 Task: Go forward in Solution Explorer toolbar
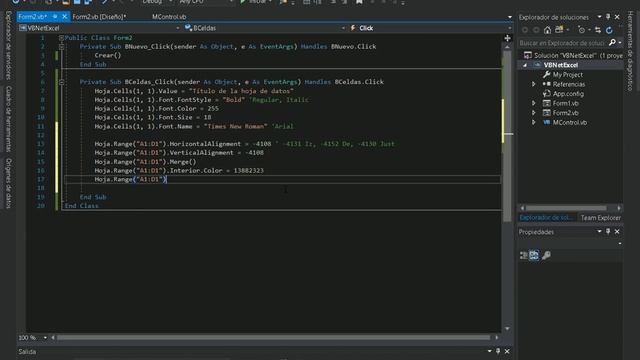point(536,30)
